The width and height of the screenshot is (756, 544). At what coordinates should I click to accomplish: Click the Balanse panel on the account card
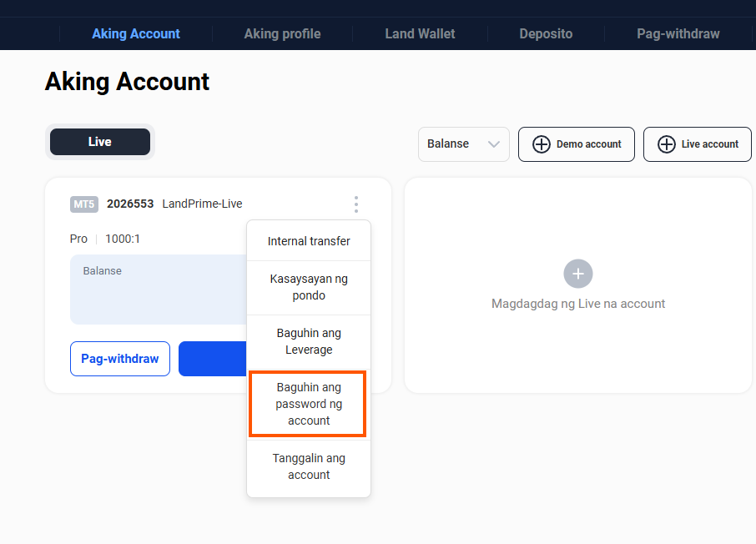pyautogui.click(x=159, y=290)
